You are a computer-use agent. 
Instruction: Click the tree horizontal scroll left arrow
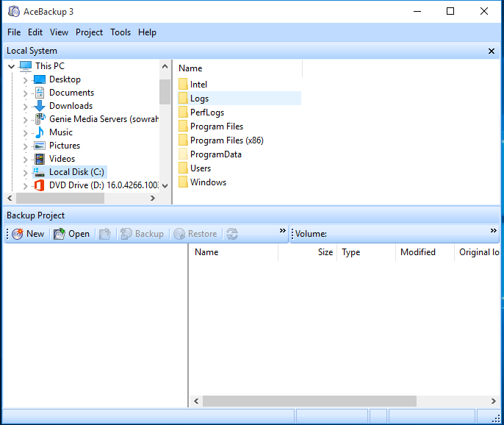point(10,199)
